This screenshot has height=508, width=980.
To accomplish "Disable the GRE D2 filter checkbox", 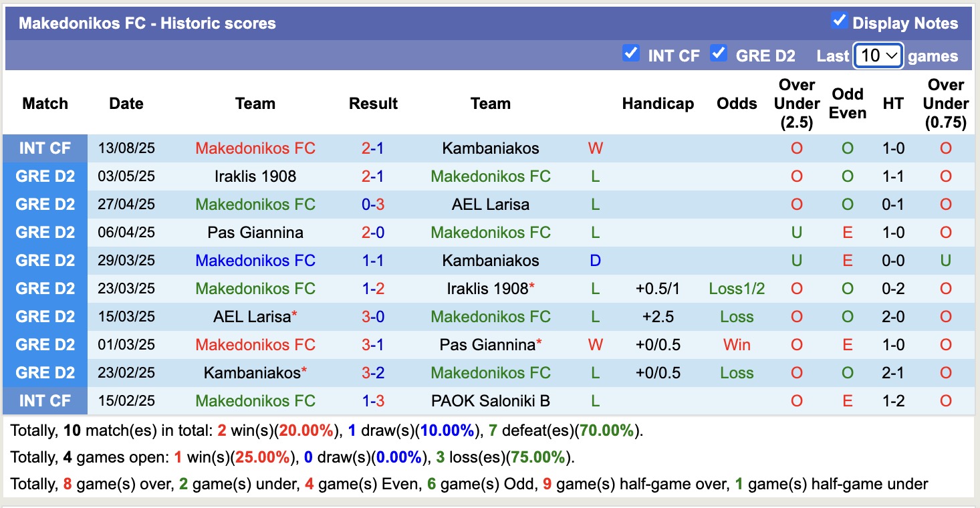I will (719, 53).
